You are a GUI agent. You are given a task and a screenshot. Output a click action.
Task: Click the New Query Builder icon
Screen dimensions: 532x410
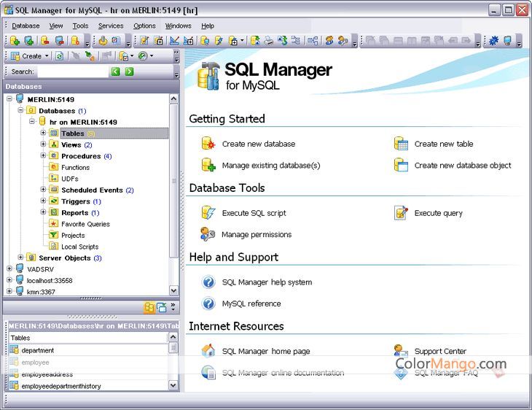tap(188, 41)
